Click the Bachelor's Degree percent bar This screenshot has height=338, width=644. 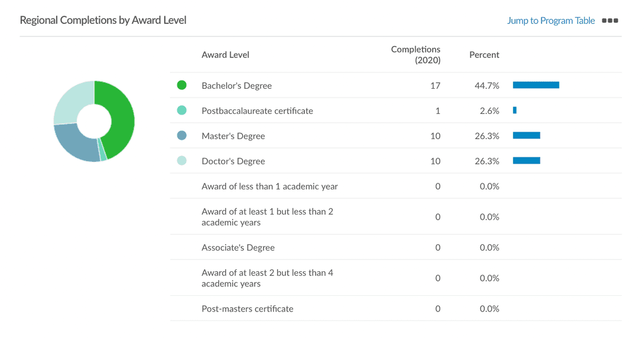[x=536, y=85]
